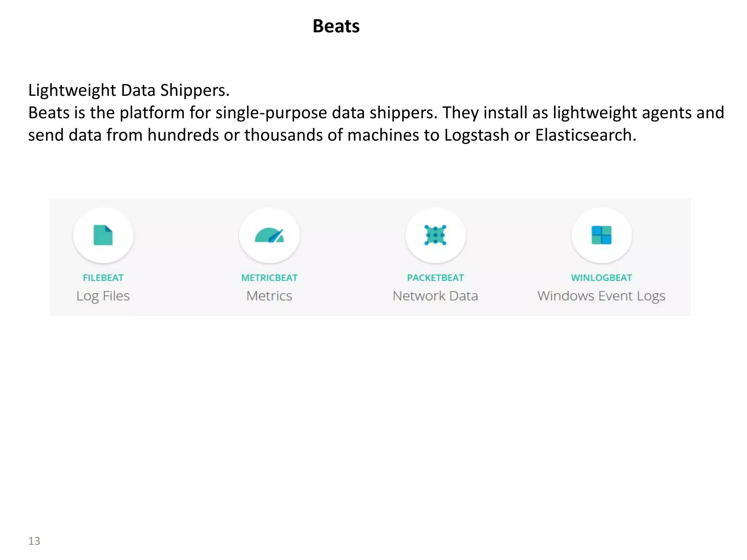Select the PACKETBEAT label
The width and height of the screenshot is (747, 560).
[435, 278]
